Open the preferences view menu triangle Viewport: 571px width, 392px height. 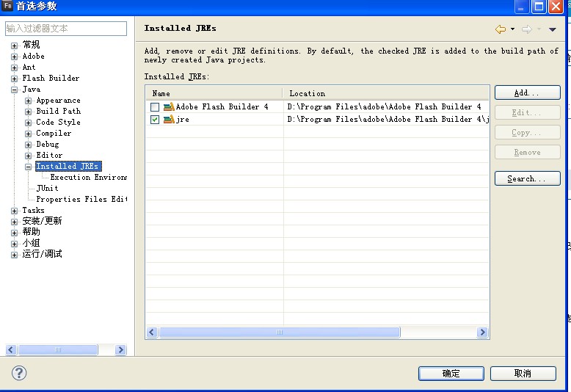pyautogui.click(x=553, y=29)
